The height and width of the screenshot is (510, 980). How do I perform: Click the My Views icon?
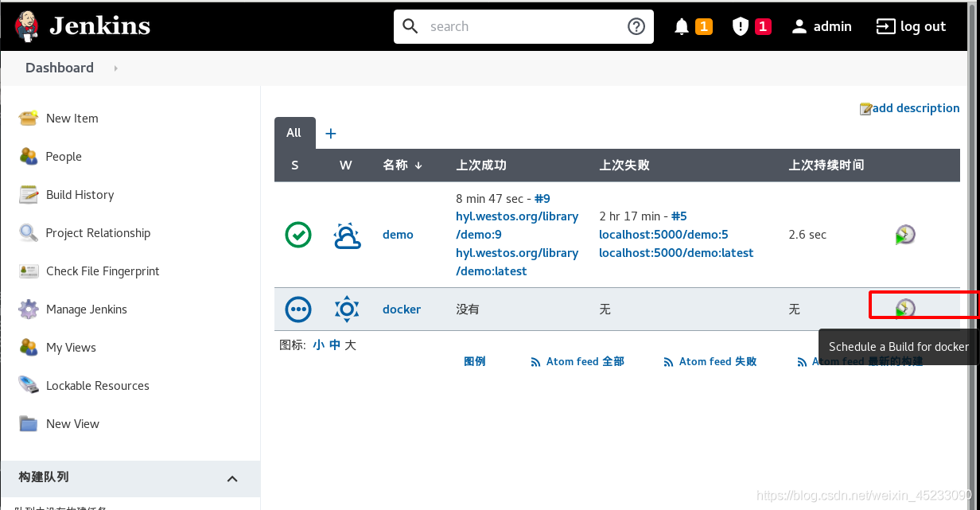(x=29, y=347)
